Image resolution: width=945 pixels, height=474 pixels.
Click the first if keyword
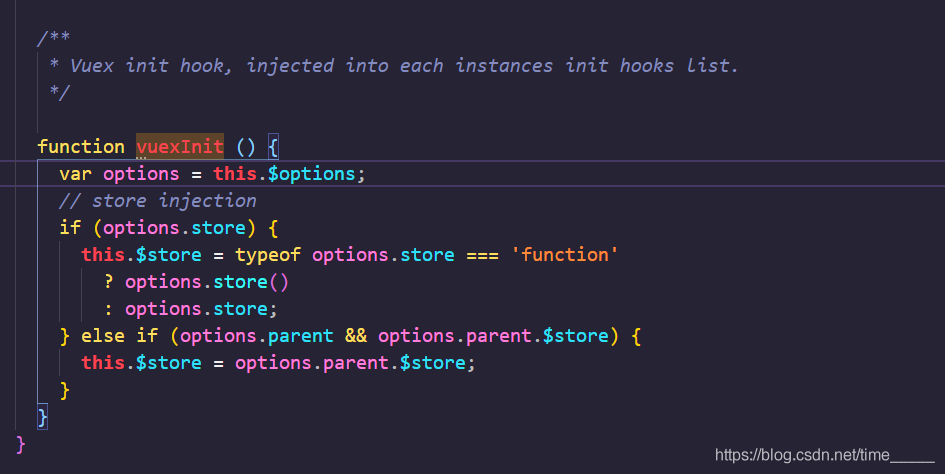point(70,228)
